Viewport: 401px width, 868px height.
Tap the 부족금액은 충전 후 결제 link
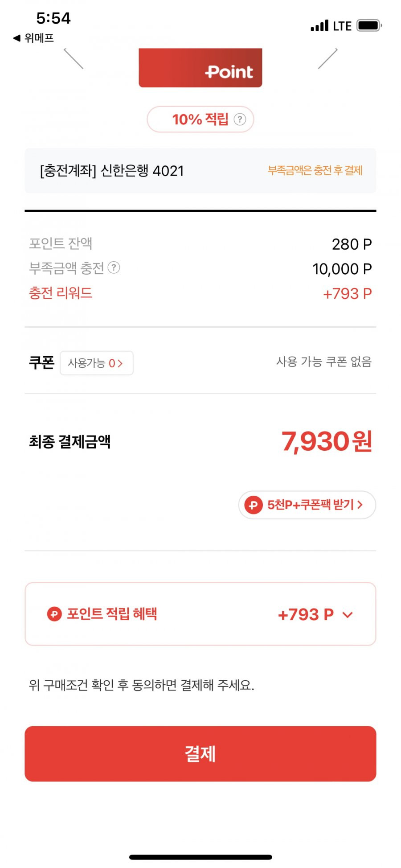click(315, 170)
